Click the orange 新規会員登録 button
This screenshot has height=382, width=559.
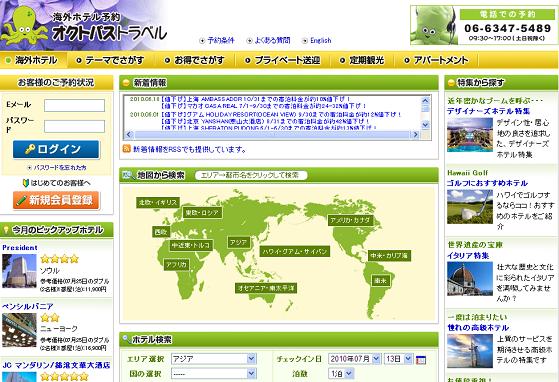pos(56,200)
